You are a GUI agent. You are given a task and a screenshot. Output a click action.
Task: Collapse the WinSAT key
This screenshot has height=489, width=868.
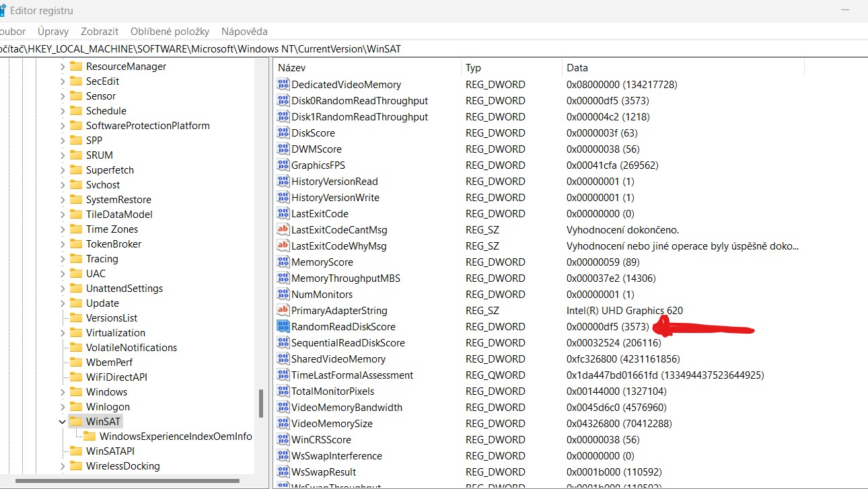63,421
